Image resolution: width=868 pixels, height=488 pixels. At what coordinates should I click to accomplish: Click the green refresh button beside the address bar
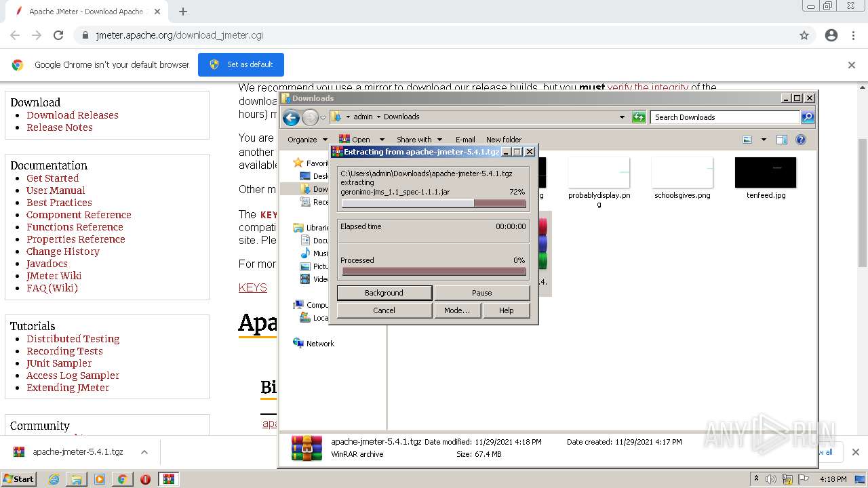[x=639, y=117]
